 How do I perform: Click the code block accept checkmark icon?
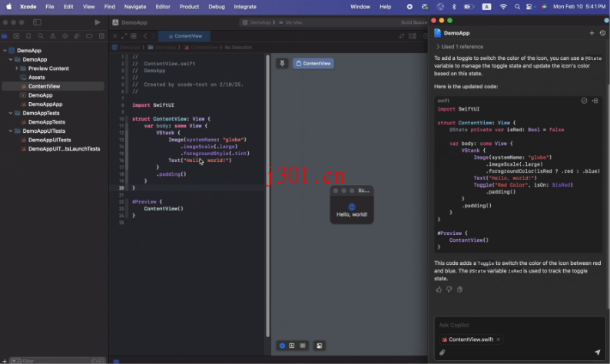[x=584, y=101]
